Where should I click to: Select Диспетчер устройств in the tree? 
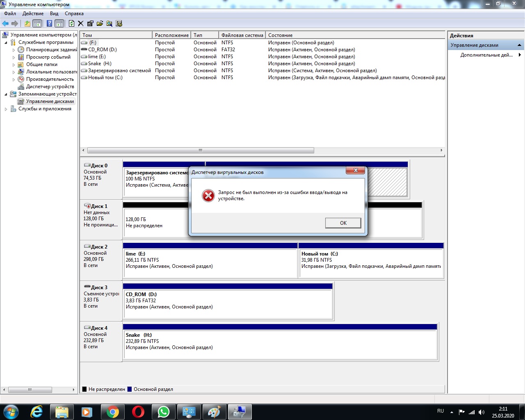[50, 87]
